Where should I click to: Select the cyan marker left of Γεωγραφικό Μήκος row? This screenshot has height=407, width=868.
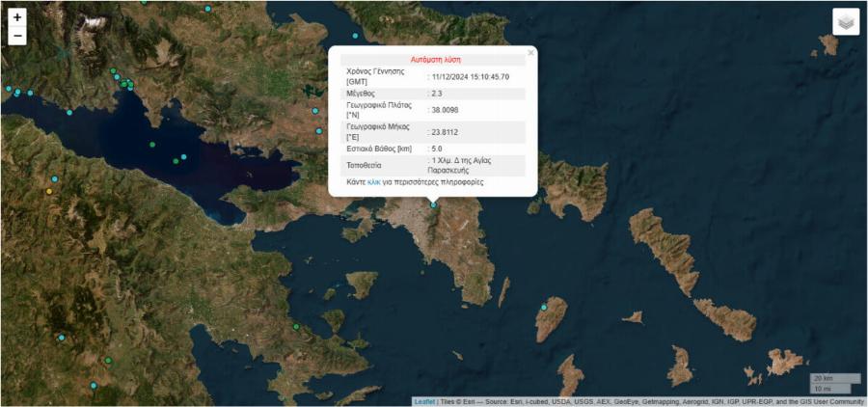tap(319, 131)
